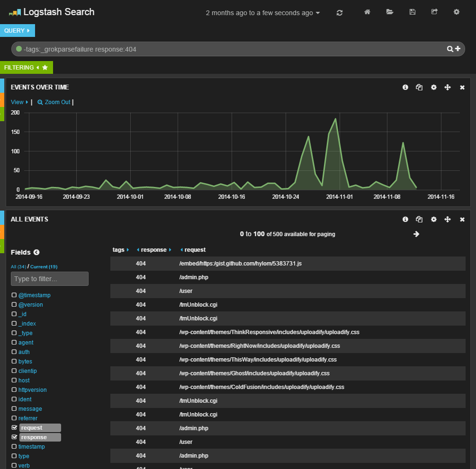Enable the clientip field checkbox
The image size is (476, 469).
point(14,371)
